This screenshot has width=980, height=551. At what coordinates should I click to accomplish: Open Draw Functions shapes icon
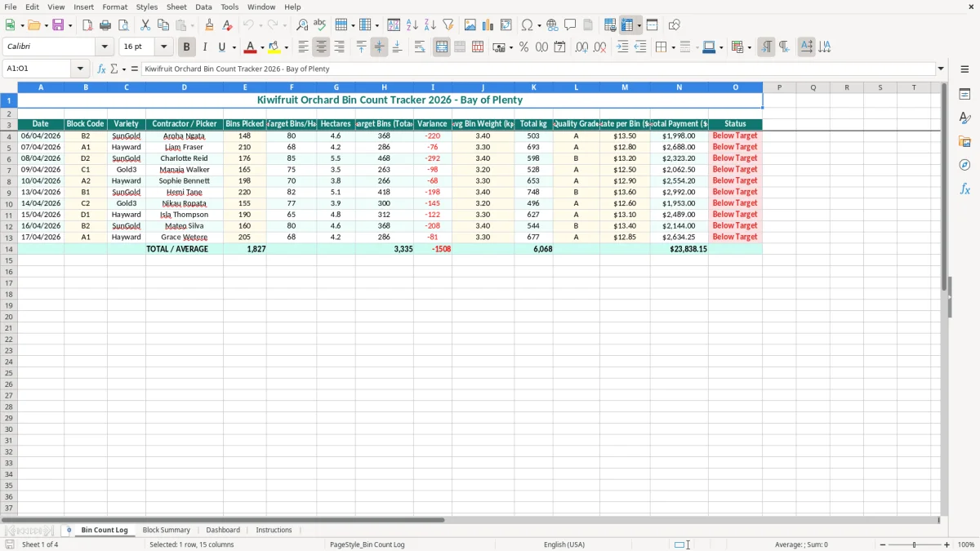click(675, 25)
